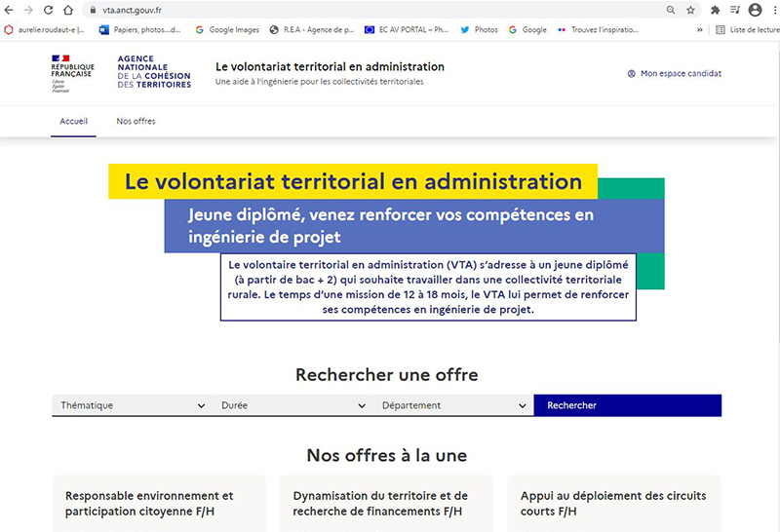Open the Trouvez l'inspiration bookmark
Screen dimensions: 780x532
598,30
